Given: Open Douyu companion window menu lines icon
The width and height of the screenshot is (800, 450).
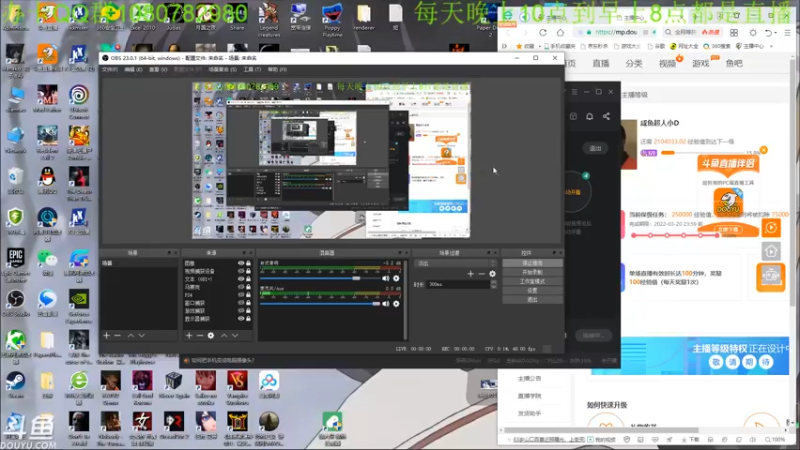Looking at the screenshot, I should coord(574,92).
